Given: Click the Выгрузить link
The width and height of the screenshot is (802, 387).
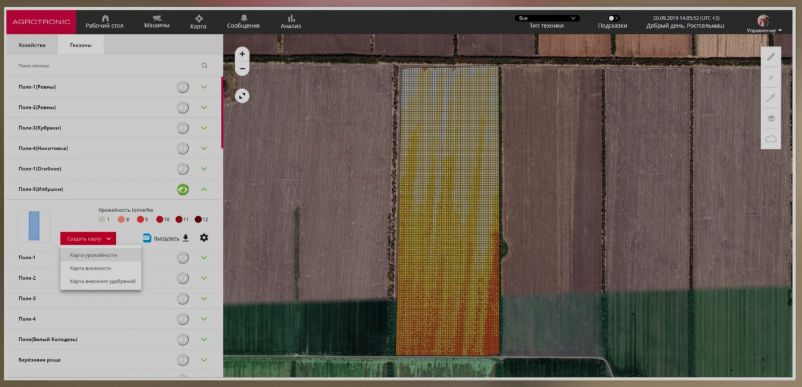Looking at the screenshot, I should 166,238.
